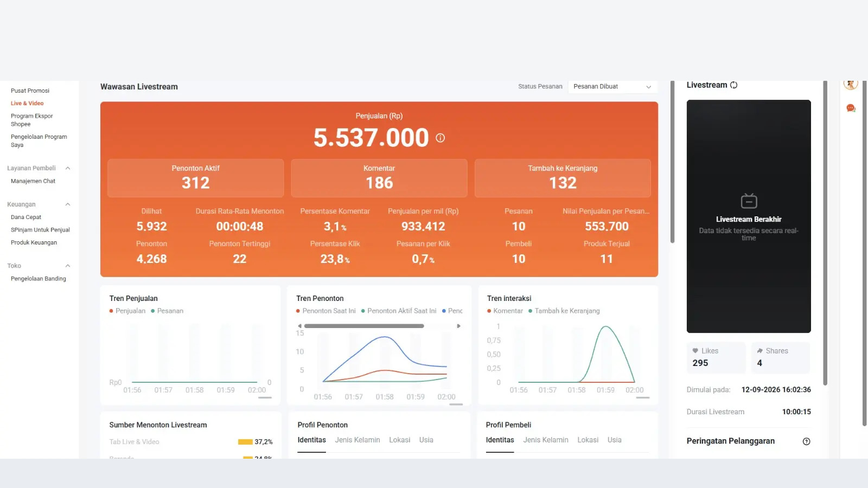Click the Persentase Klik value 23,8%
This screenshot has height=488, width=868.
click(x=335, y=259)
